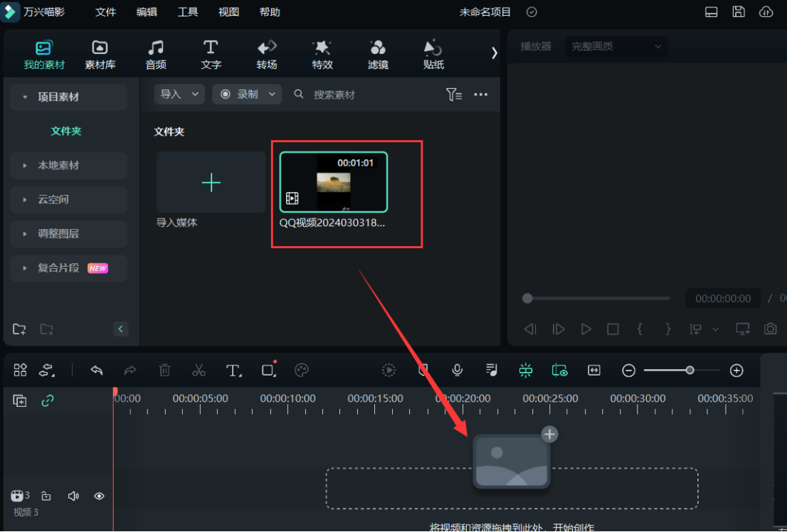787x532 pixels.
Task: Open the 完整画质 quality dropdown
Action: 616,47
